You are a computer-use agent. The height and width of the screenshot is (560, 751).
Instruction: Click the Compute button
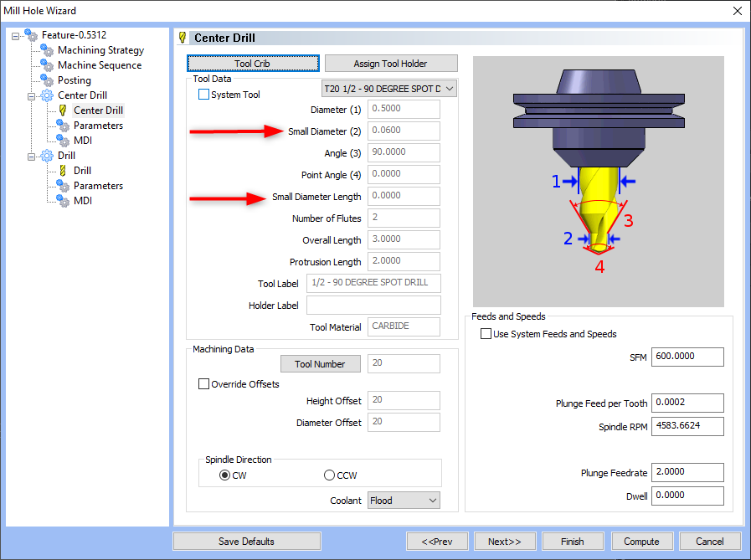[x=642, y=542]
